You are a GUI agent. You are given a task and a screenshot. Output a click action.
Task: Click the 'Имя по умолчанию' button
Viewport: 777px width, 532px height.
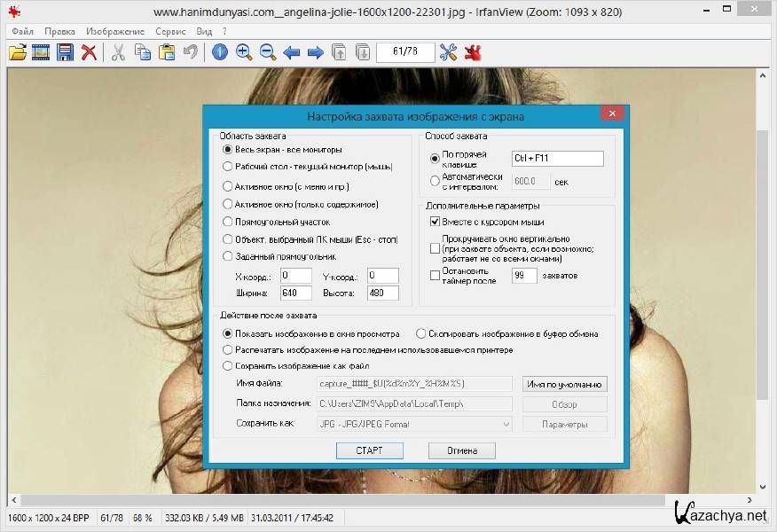tap(565, 384)
